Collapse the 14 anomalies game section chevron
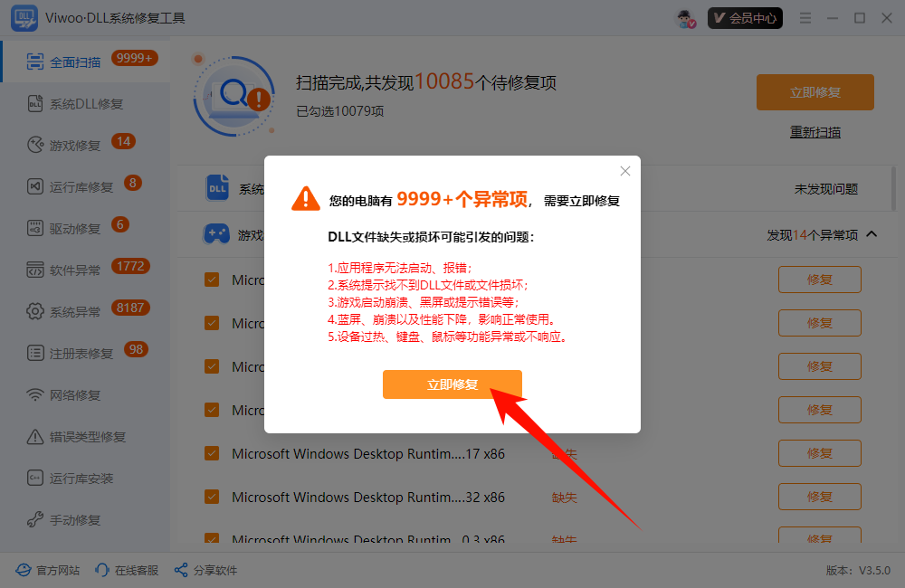 tap(872, 234)
